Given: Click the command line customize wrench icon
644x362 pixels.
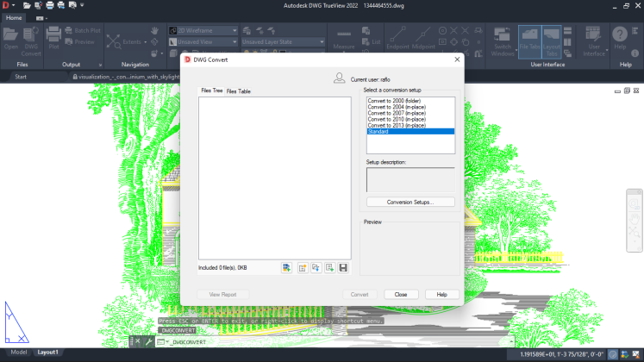Looking at the screenshot, I should pyautogui.click(x=148, y=341).
